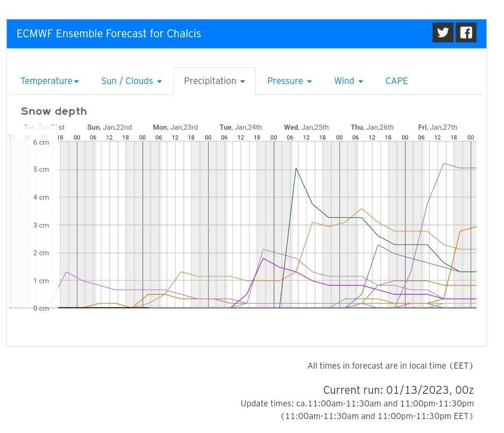This screenshot has width=504, height=433.
Task: Click the 3 cm axis label
Action: pyautogui.click(x=41, y=225)
